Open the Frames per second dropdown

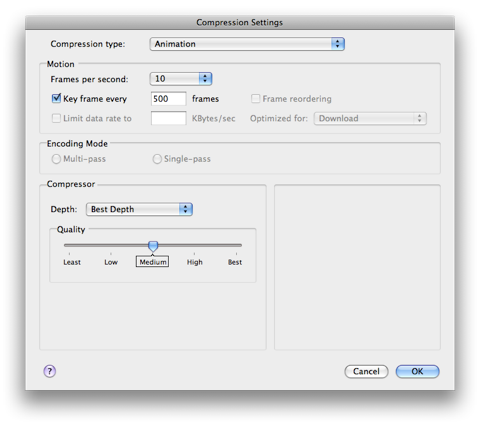(181, 79)
